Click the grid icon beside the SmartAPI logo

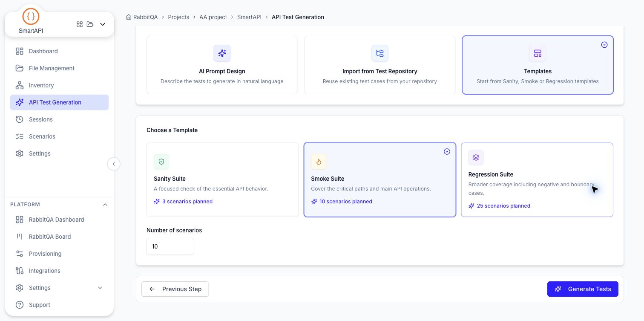(80, 24)
